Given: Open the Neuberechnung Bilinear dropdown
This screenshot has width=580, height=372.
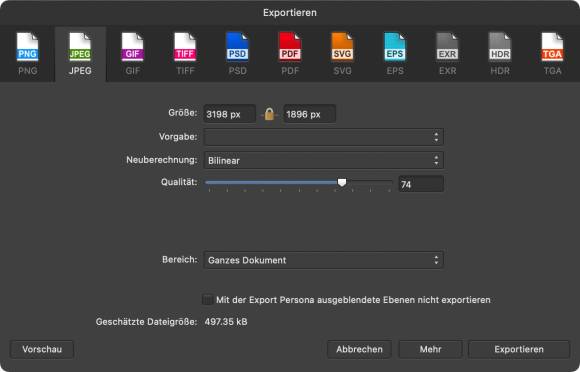Looking at the screenshot, I should [324, 160].
